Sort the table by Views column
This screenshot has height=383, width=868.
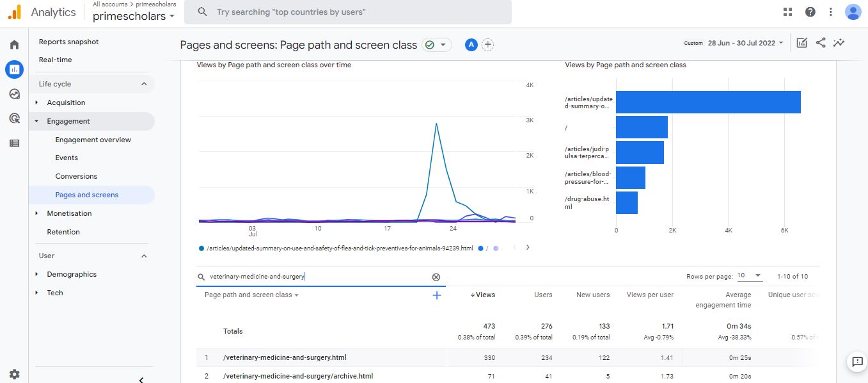483,295
